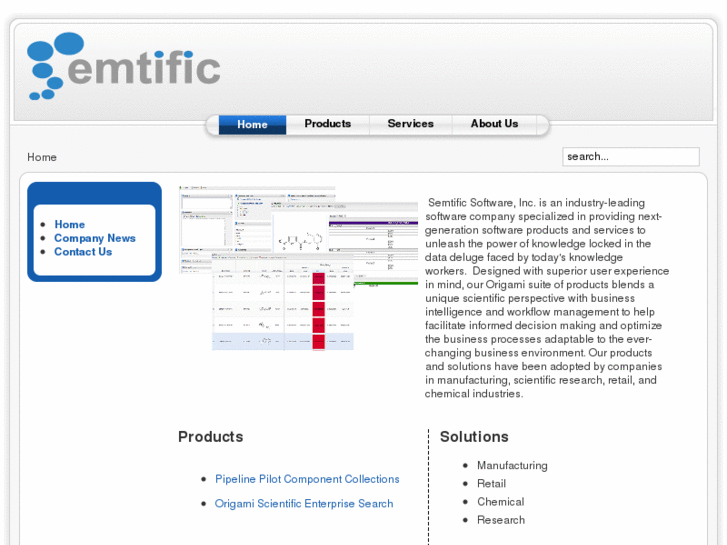
Task: Select the Retail solutions item
Action: (491, 484)
